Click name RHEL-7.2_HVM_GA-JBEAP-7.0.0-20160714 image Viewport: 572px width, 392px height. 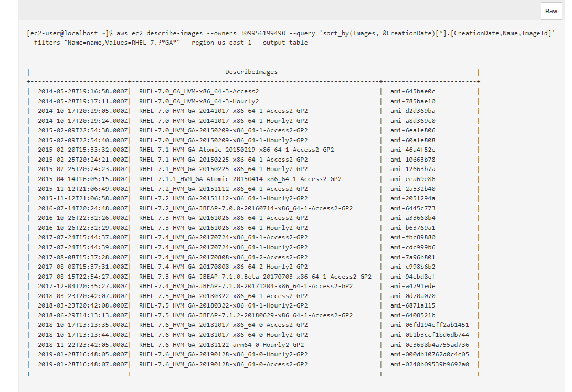(x=246, y=208)
